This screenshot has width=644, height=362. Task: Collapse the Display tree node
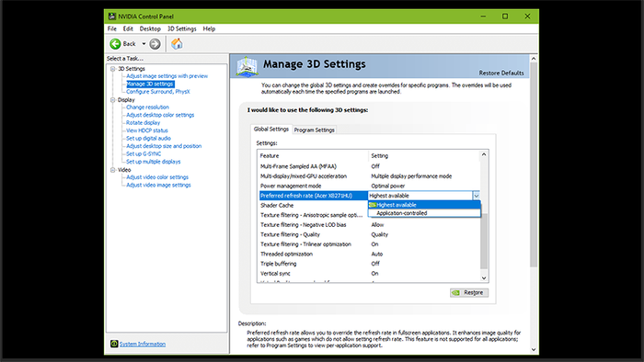coord(112,100)
